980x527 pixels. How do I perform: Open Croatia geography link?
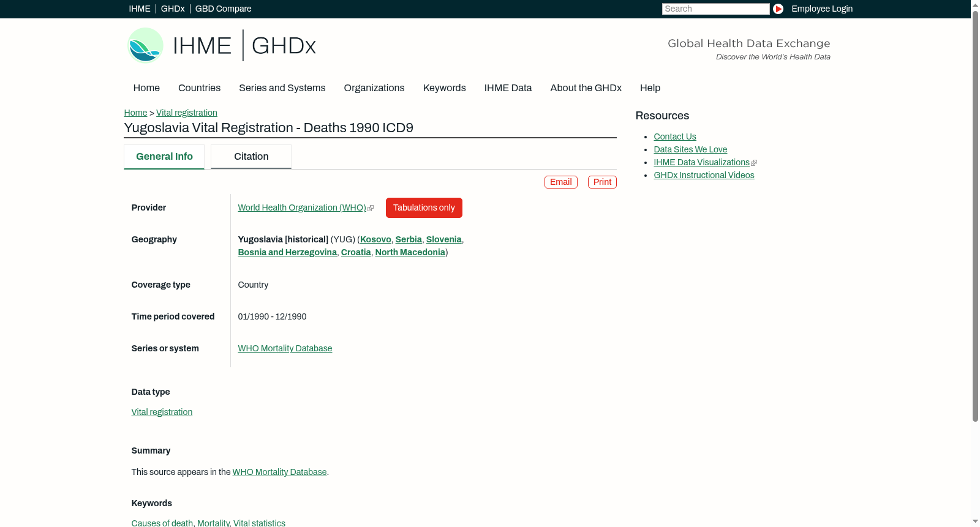tap(356, 253)
